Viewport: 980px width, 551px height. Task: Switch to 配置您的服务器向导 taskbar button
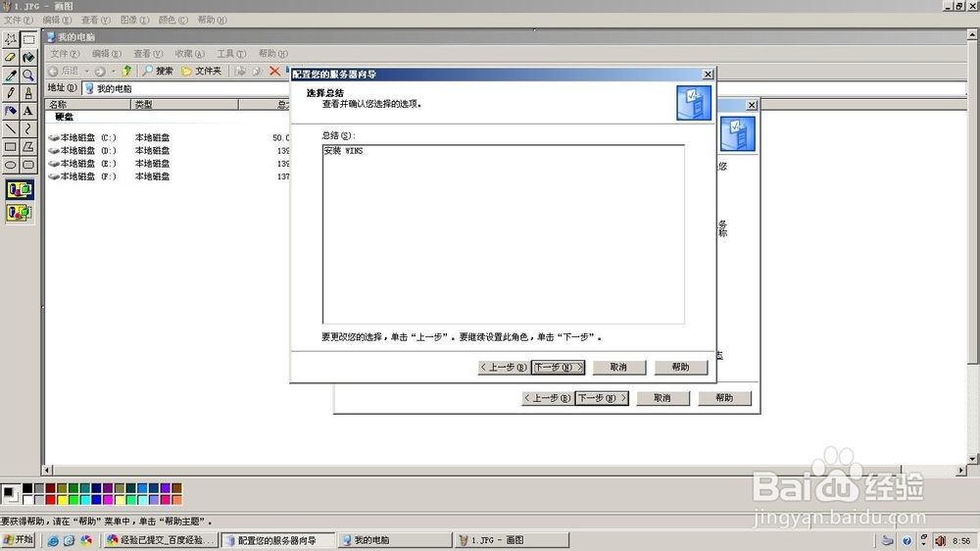pyautogui.click(x=278, y=540)
